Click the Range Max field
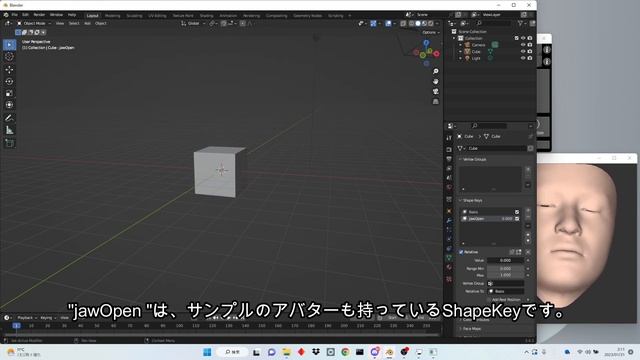 coord(505,275)
